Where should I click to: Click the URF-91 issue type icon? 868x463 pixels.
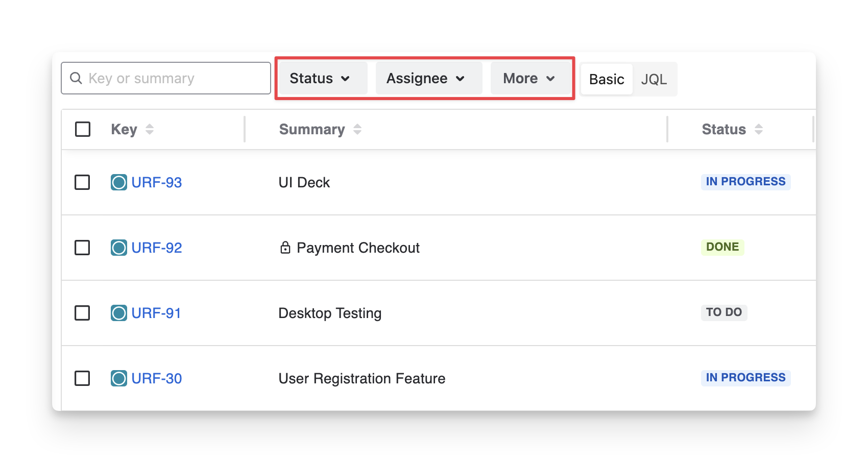[119, 313]
